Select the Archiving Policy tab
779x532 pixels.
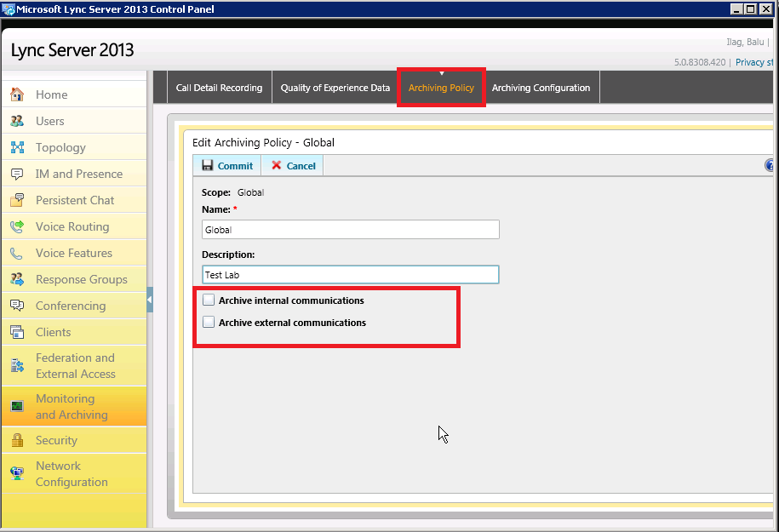point(441,88)
